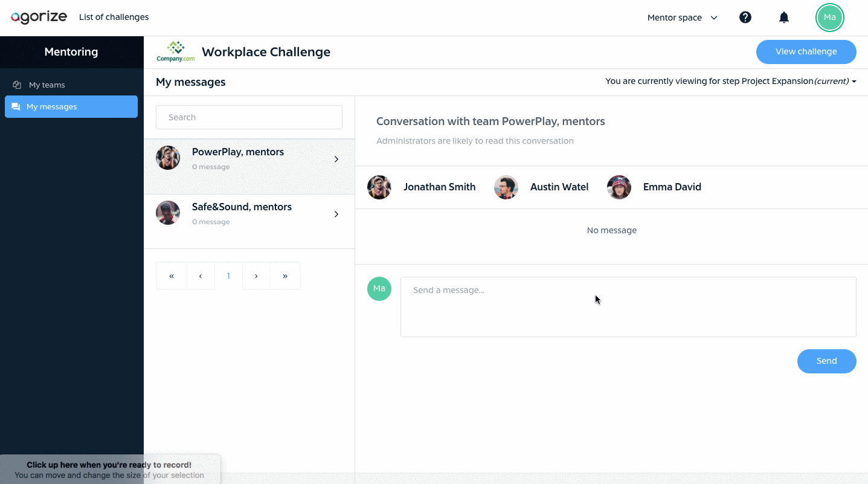The height and width of the screenshot is (484, 868).
Task: Expand the Mentor space dropdown
Action: [683, 18]
